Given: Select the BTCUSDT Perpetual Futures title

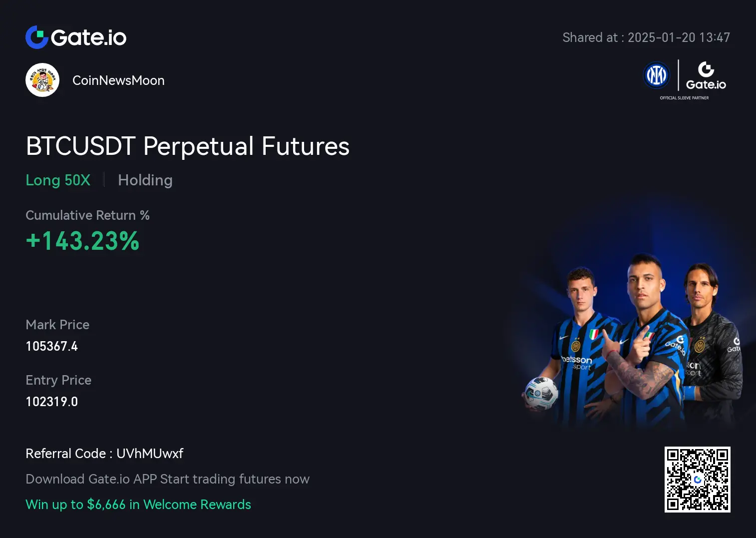Looking at the screenshot, I should [188, 146].
